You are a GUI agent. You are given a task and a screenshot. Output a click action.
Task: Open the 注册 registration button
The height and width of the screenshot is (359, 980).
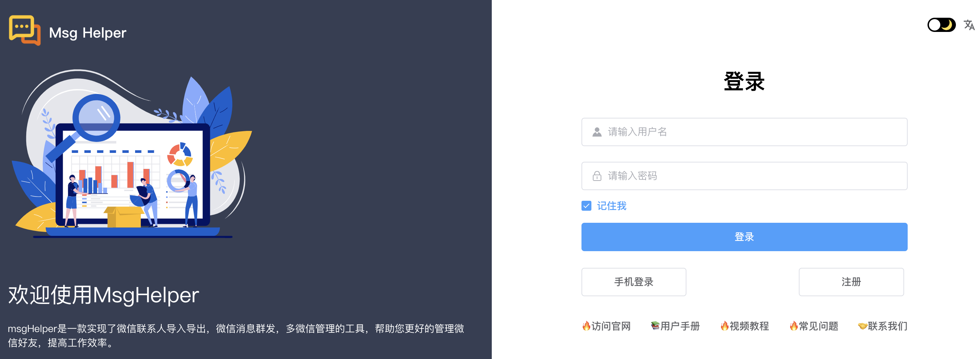pyautogui.click(x=851, y=282)
